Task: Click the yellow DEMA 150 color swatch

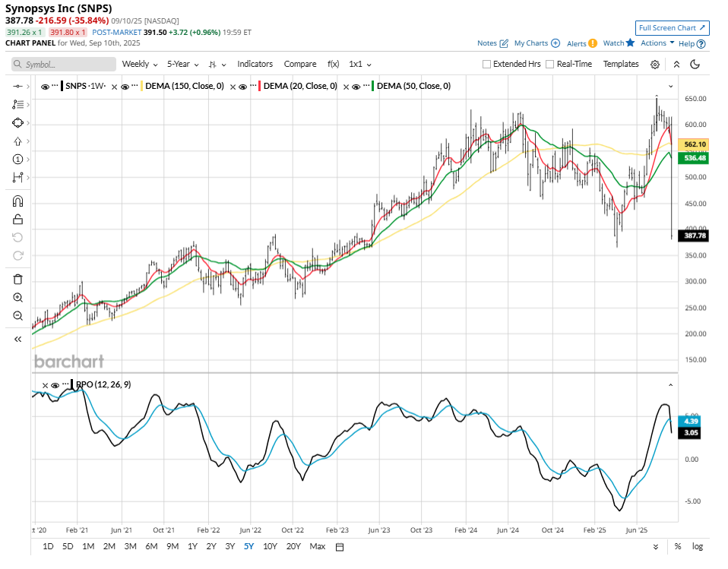Action: coord(141,87)
